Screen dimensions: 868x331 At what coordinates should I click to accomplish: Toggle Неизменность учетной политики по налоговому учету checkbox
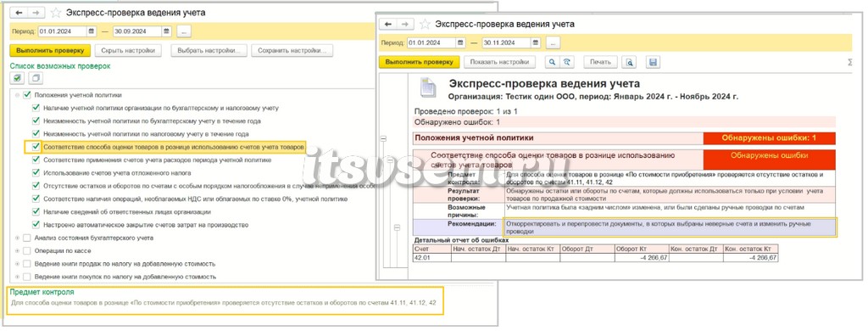[x=36, y=133]
